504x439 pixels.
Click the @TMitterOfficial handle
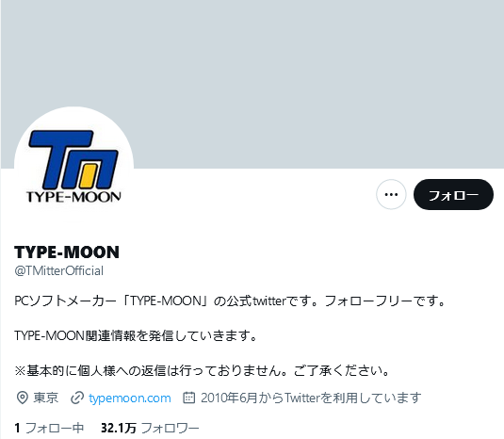[x=58, y=271]
